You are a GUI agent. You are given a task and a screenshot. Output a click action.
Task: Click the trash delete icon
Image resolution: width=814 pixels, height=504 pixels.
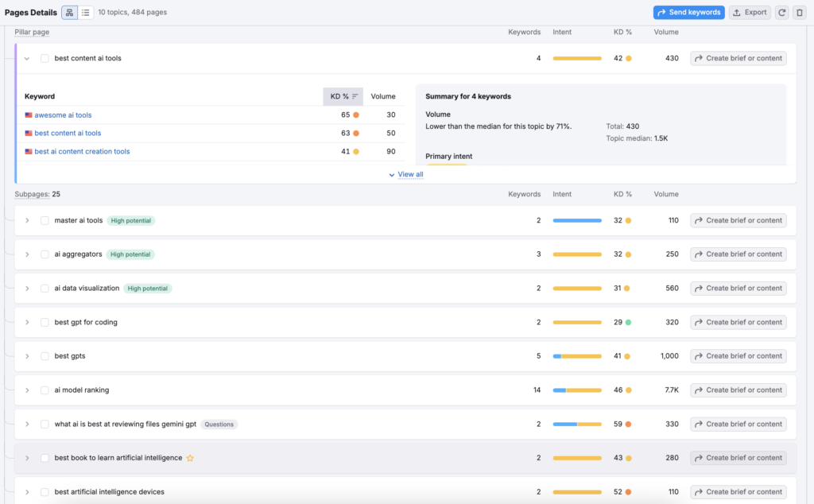coord(800,13)
